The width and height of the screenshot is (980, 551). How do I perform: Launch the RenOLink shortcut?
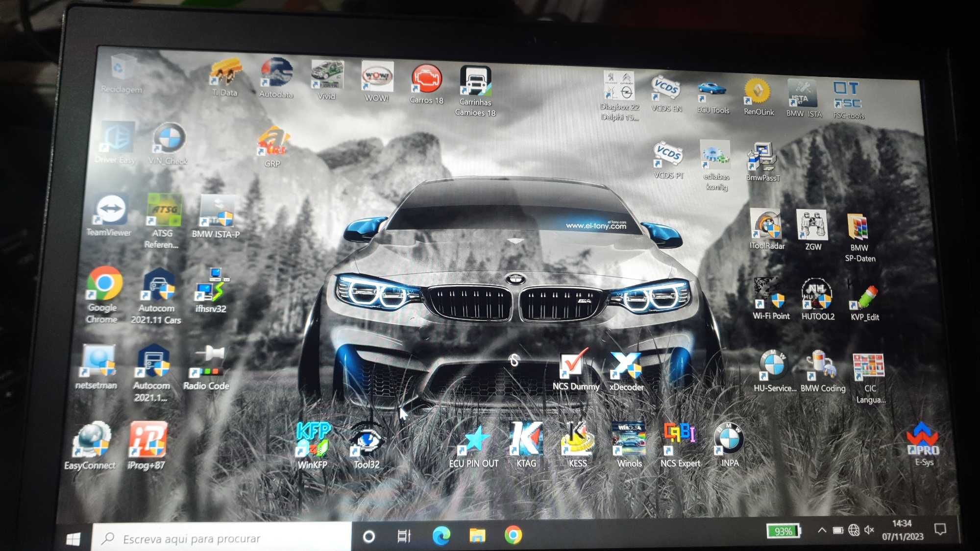click(x=759, y=96)
